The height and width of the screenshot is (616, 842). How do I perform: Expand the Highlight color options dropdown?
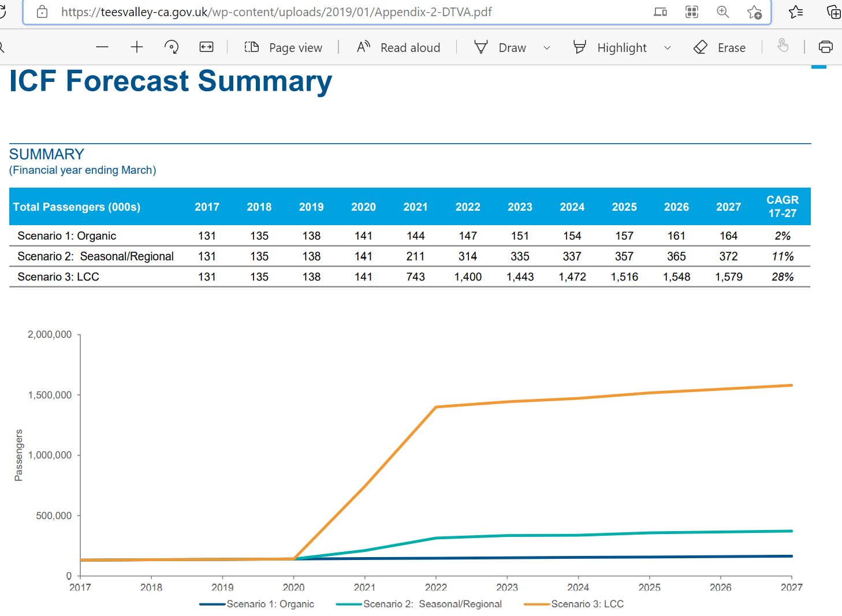(x=668, y=48)
